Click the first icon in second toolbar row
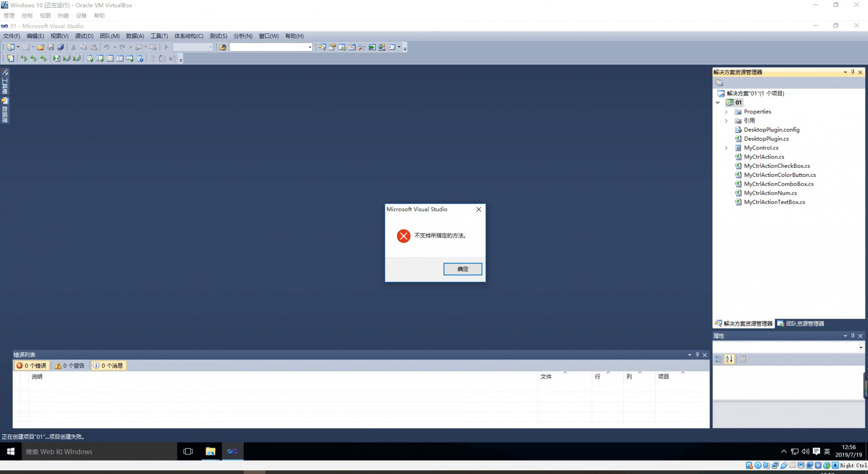868x474 pixels. coord(10,59)
